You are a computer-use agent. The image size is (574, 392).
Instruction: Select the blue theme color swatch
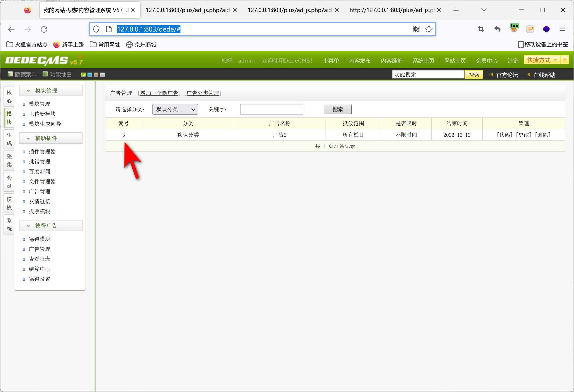pyautogui.click(x=90, y=75)
